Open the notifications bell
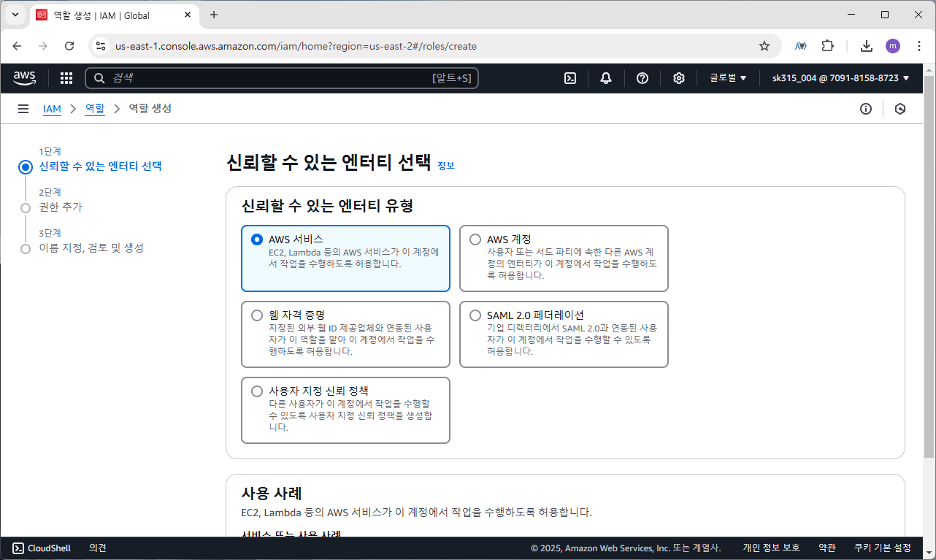This screenshot has width=936, height=560. coord(606,78)
